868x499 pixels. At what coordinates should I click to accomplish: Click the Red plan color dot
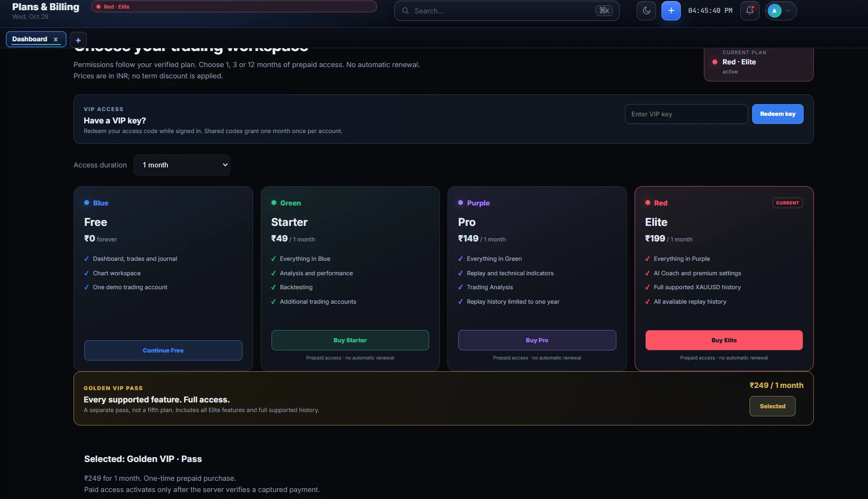[x=648, y=203]
